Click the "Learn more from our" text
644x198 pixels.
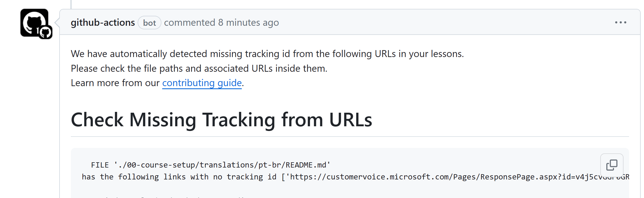tap(115, 83)
